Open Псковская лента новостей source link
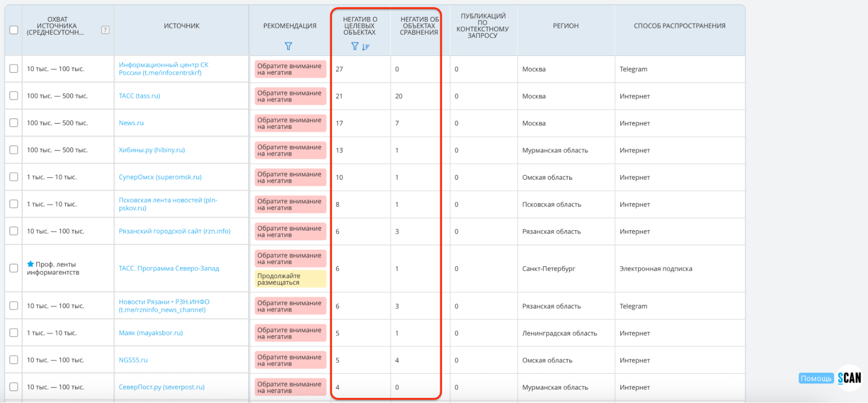Screen dimensions: 868x403 click(168, 204)
